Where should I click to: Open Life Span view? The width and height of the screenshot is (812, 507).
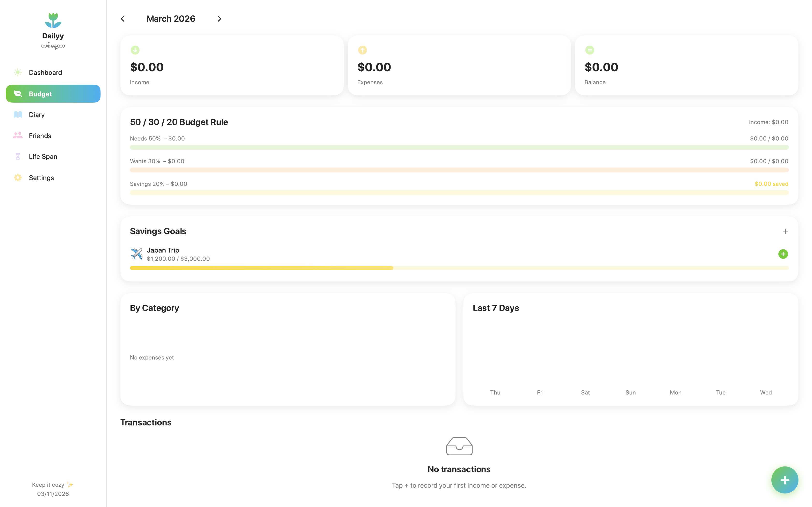tap(43, 157)
